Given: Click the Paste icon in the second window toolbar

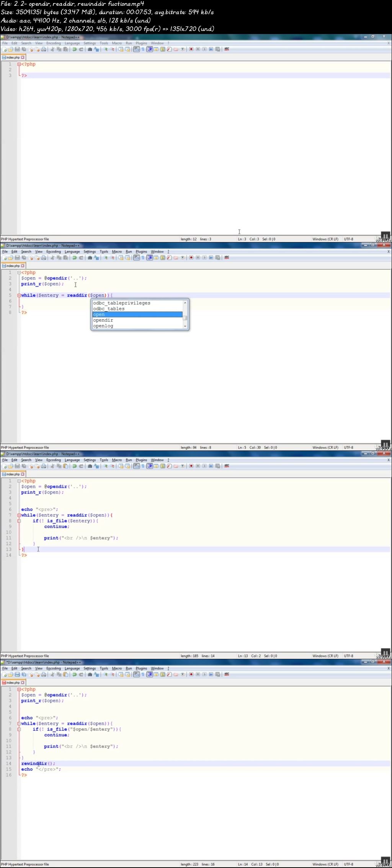Looking at the screenshot, I should click(x=65, y=257).
